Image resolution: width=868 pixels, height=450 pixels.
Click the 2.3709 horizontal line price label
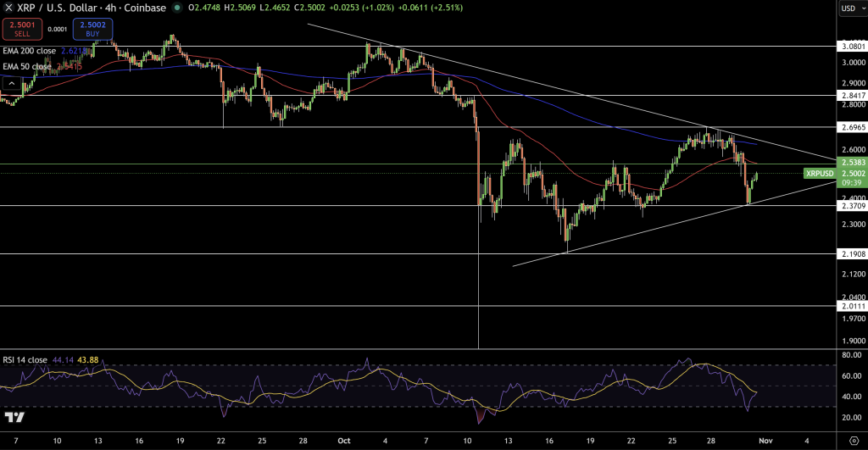tap(853, 206)
